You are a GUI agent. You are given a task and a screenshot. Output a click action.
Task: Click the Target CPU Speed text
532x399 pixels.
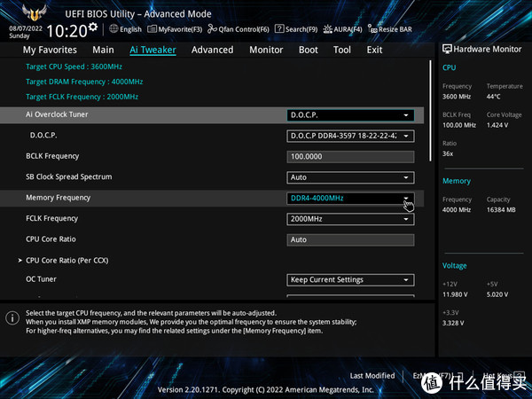pyautogui.click(x=74, y=66)
